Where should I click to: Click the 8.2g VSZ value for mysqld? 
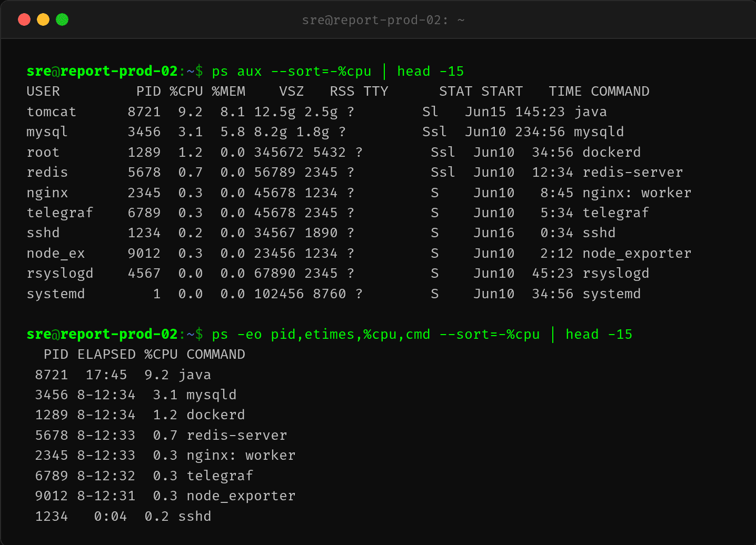[271, 132]
